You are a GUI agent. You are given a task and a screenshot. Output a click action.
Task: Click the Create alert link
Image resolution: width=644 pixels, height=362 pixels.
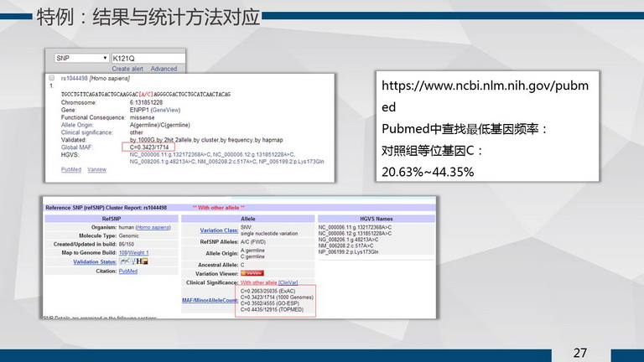tap(127, 69)
